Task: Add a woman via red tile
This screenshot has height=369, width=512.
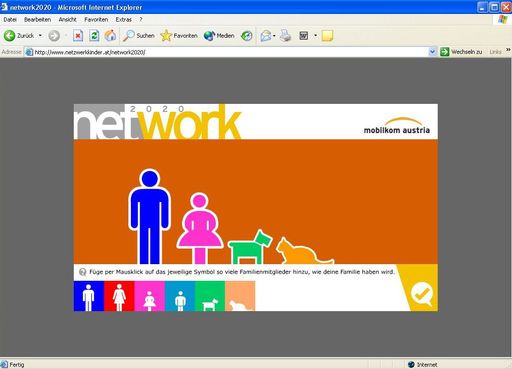Action: [119, 296]
